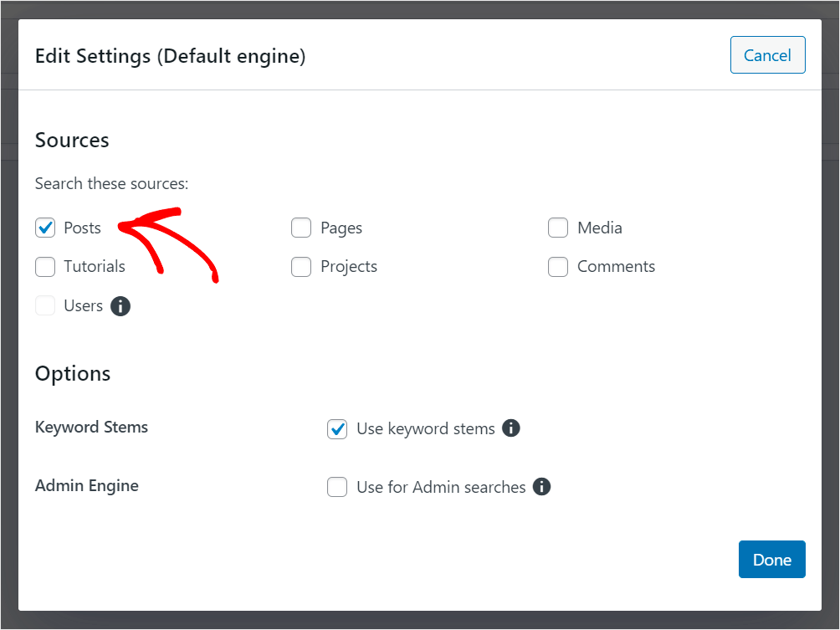Uncheck the Posts source checkbox
The image size is (840, 630).
(x=45, y=228)
